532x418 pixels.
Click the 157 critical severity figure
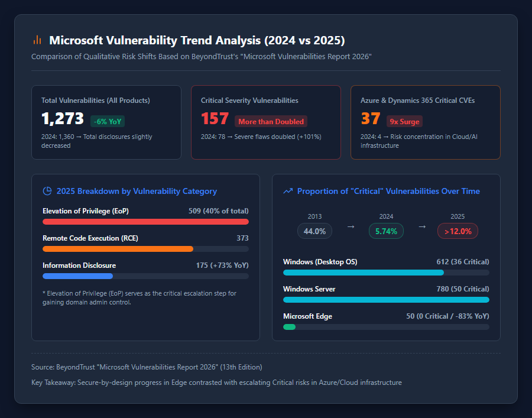(215, 119)
